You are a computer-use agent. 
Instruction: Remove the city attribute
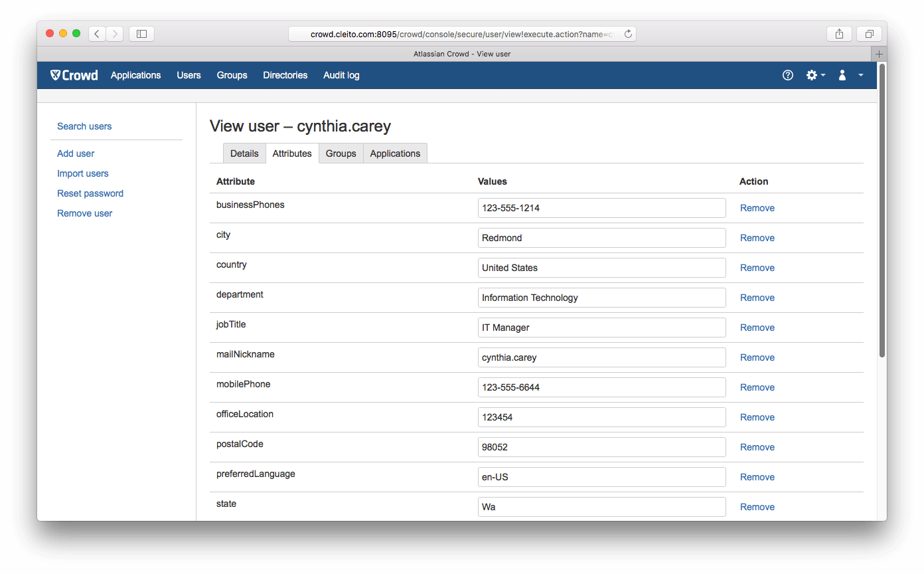coord(757,238)
